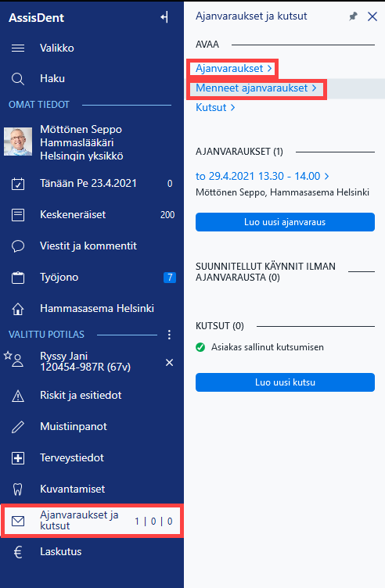The width and height of the screenshot is (385, 588).
Task: Click the Työjono badge showing 7
Action: tap(170, 278)
